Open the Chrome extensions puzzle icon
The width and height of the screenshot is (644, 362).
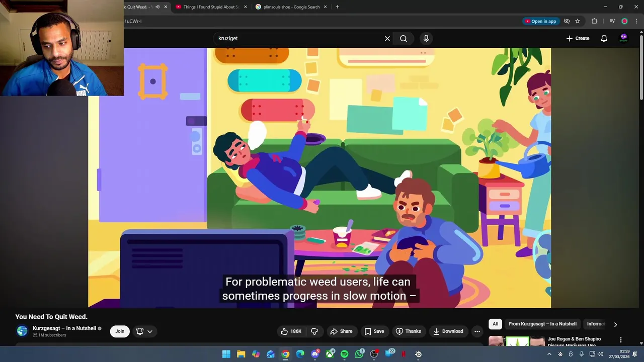point(595,21)
